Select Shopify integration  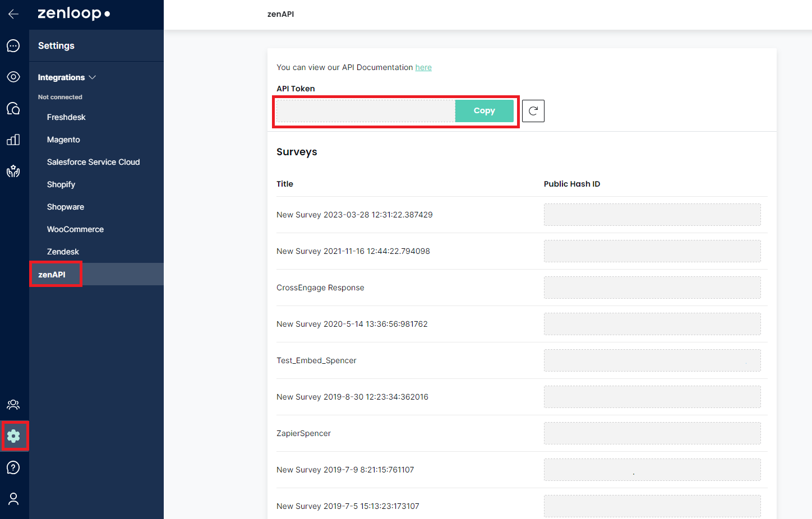(x=61, y=184)
